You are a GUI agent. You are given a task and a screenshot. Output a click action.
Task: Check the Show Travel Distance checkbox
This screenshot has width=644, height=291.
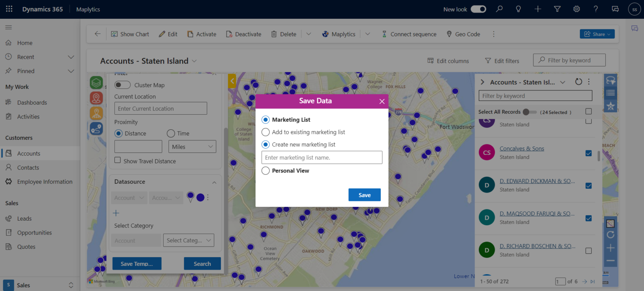pos(117,161)
